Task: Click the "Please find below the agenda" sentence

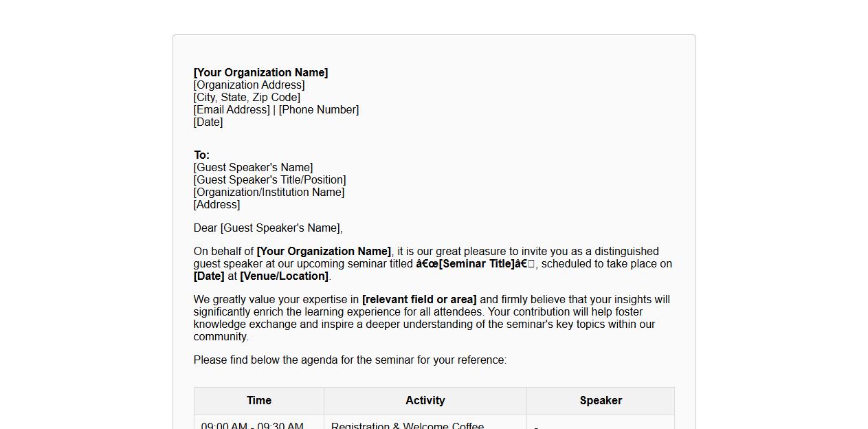Action: 350,360
